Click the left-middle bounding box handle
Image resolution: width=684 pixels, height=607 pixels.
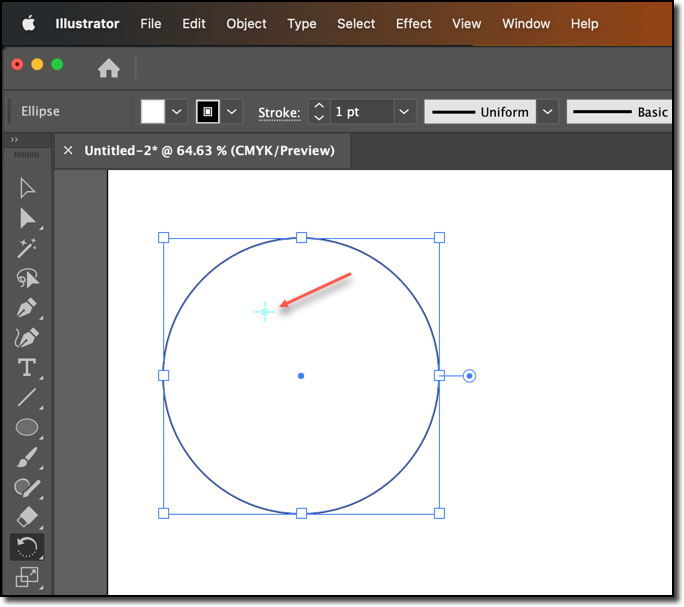[x=164, y=375]
